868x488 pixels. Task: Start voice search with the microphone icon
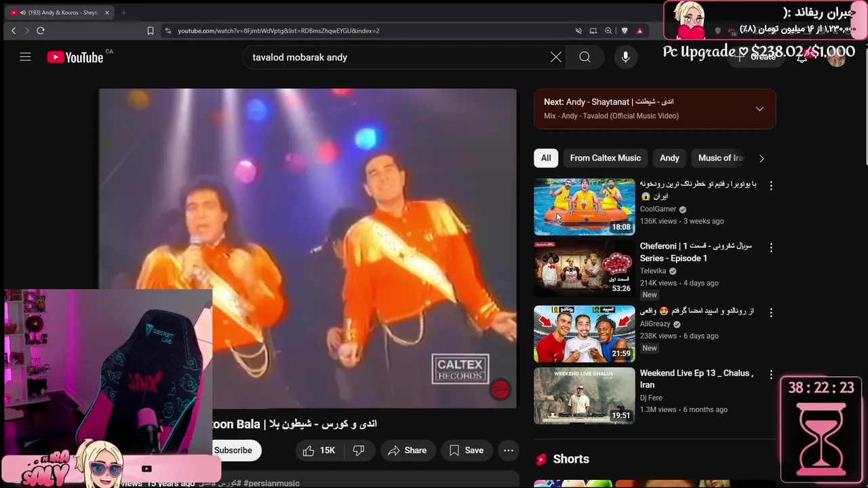(625, 57)
